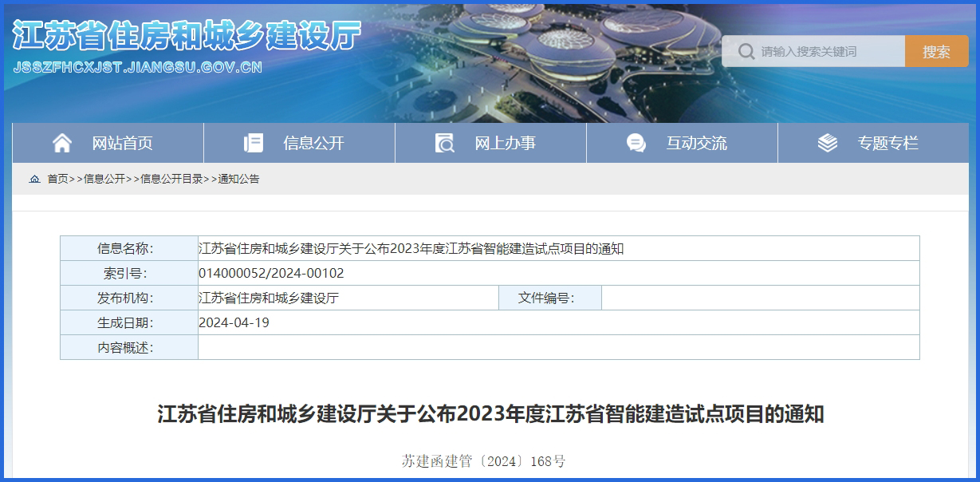Open the 专题专栏 navigation tab

pos(873,143)
